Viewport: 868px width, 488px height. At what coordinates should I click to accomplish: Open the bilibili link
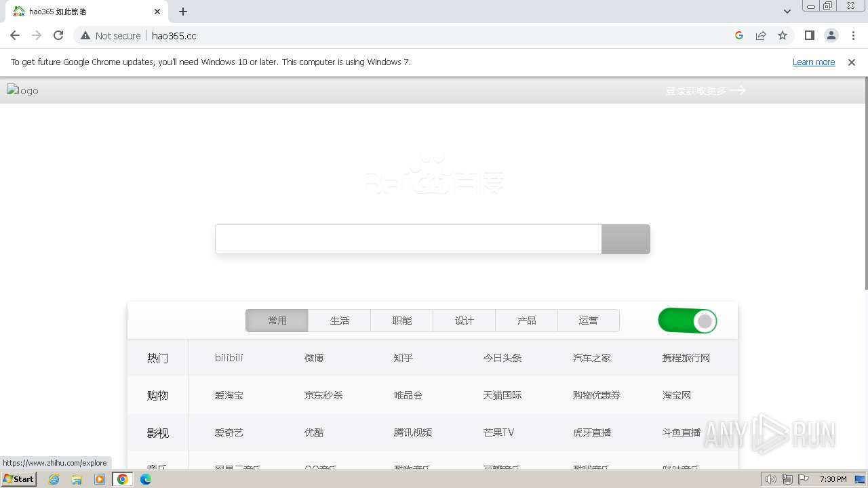pyautogui.click(x=229, y=358)
